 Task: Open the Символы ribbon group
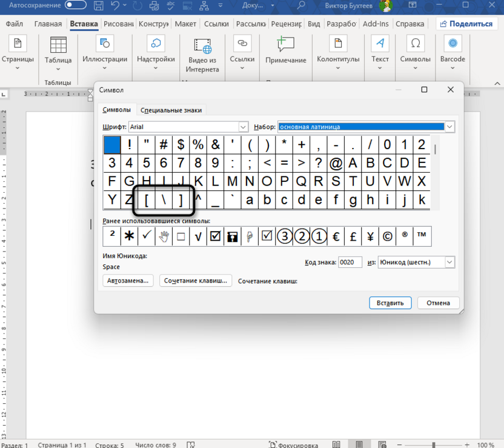(x=416, y=53)
